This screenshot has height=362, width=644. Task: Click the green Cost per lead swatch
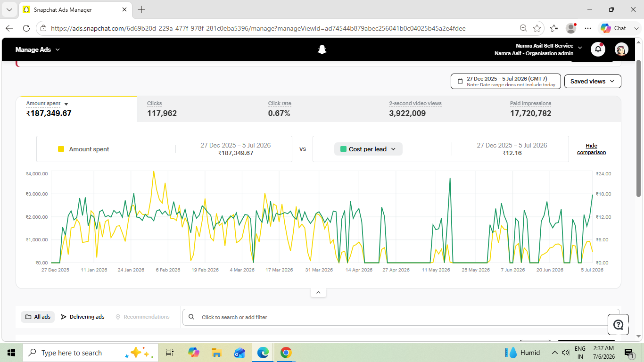click(343, 149)
